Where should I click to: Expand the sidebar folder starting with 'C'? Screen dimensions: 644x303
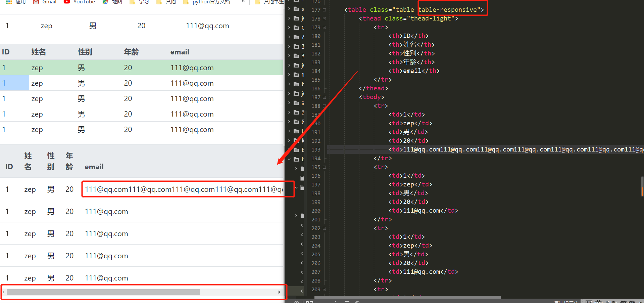point(289,28)
